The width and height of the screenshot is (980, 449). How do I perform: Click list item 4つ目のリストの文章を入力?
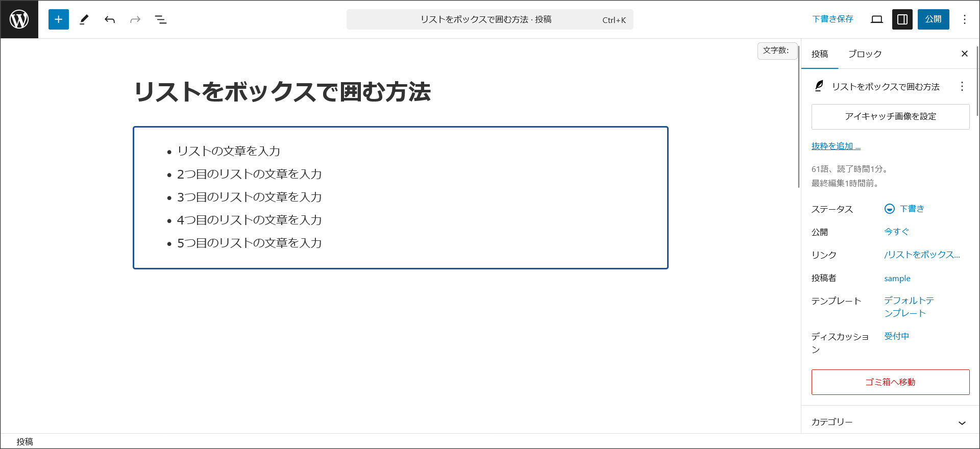point(250,220)
